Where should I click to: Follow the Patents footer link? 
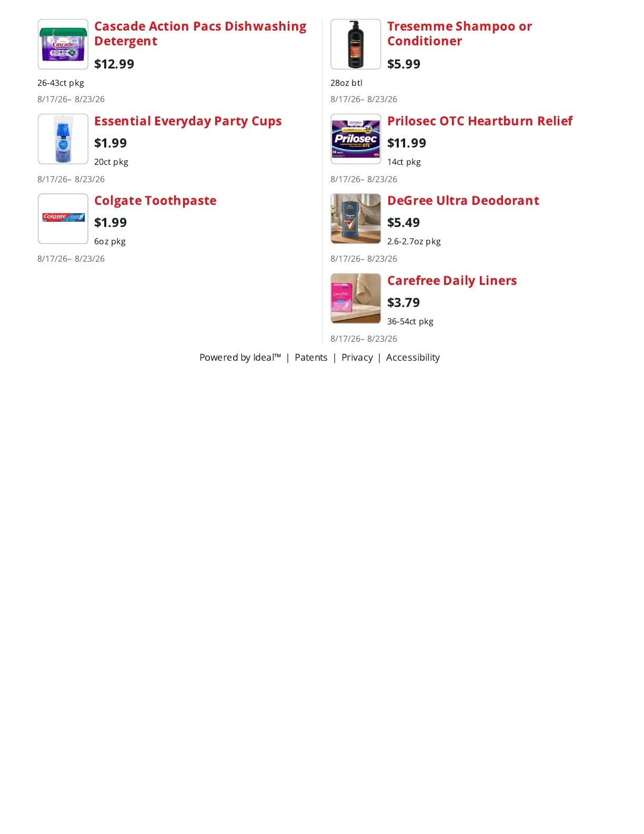(311, 358)
